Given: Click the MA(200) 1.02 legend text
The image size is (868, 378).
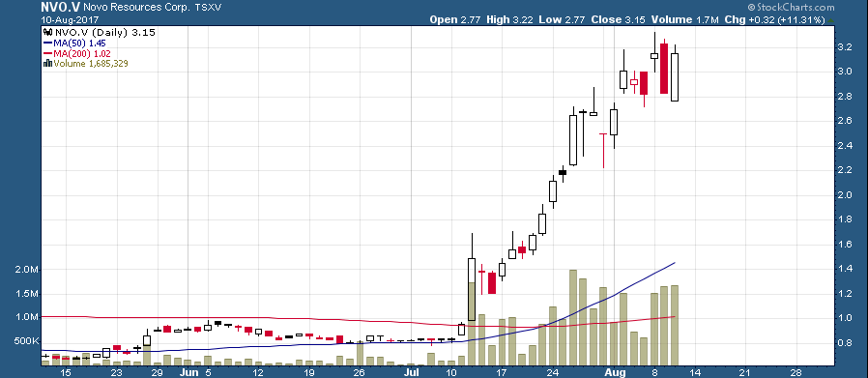Looking at the screenshot, I should (82, 54).
